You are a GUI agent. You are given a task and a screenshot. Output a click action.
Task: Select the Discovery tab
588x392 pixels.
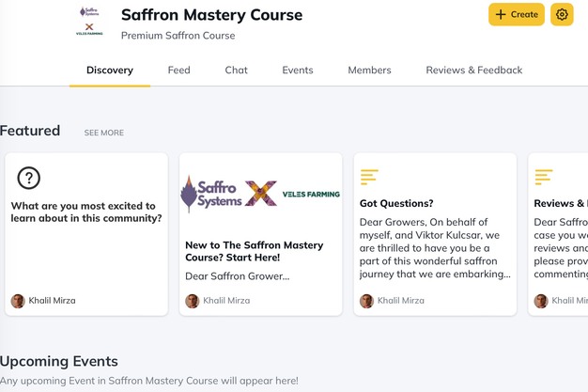(x=110, y=71)
